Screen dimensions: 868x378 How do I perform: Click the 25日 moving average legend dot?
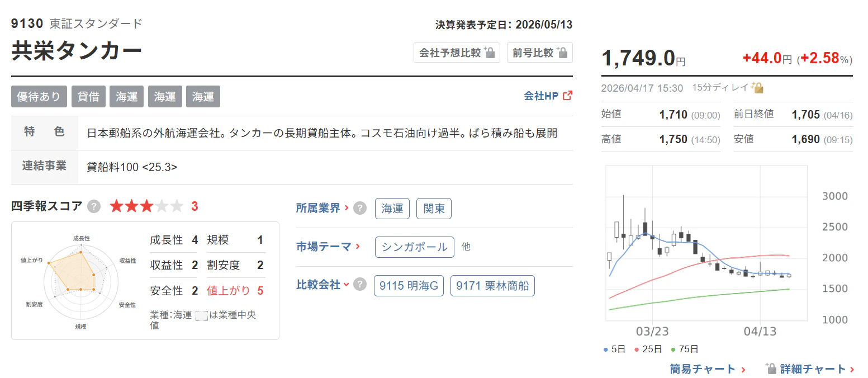[x=637, y=349]
